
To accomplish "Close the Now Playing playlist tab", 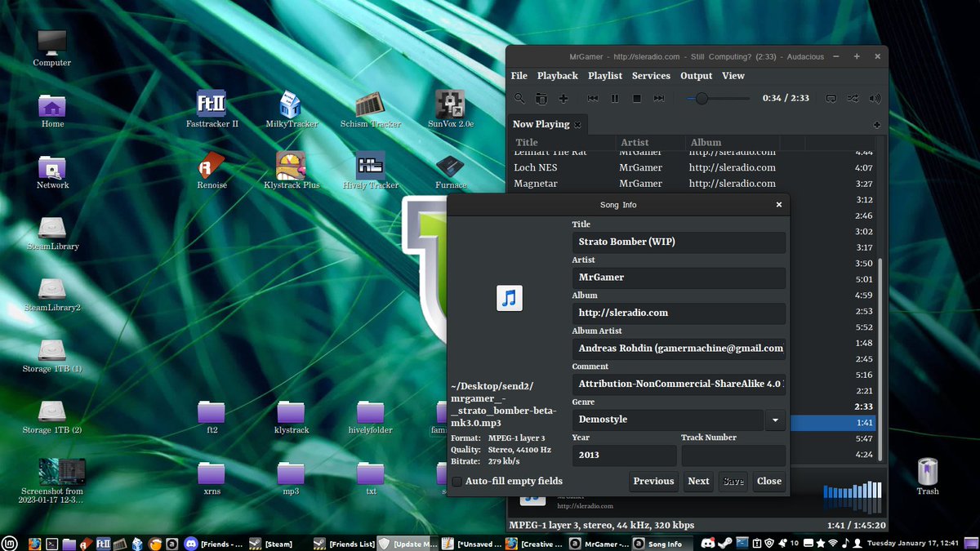I will point(577,125).
